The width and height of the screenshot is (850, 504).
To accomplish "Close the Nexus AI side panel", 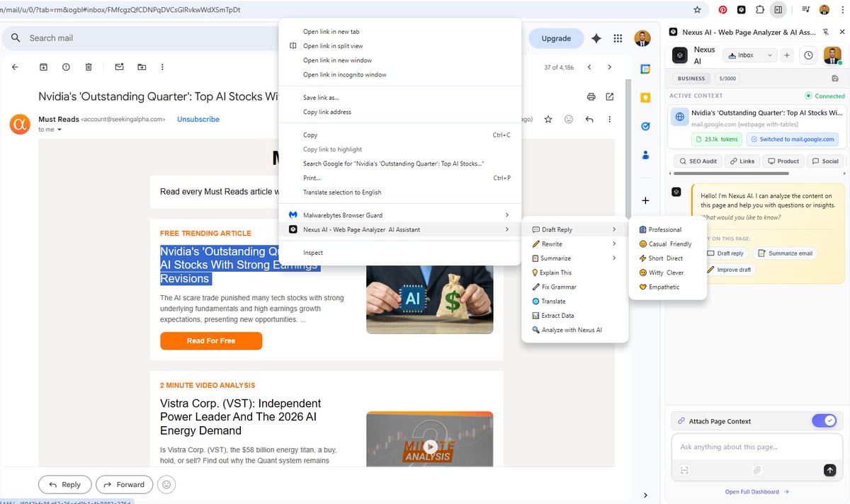I will (841, 32).
